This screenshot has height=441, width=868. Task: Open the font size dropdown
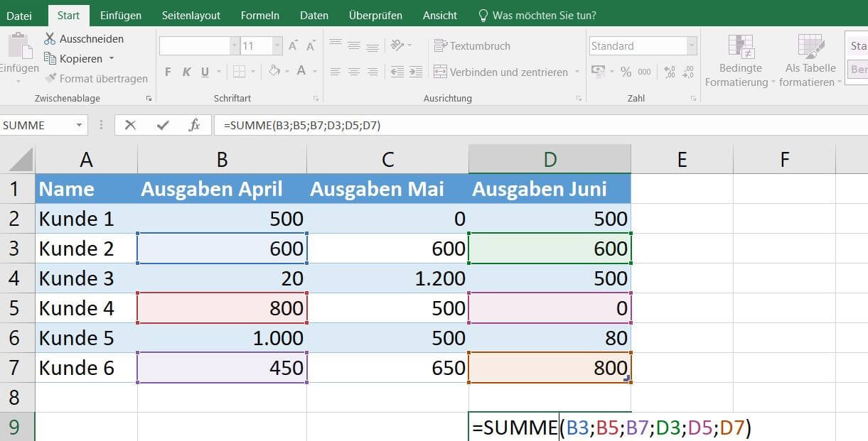277,46
